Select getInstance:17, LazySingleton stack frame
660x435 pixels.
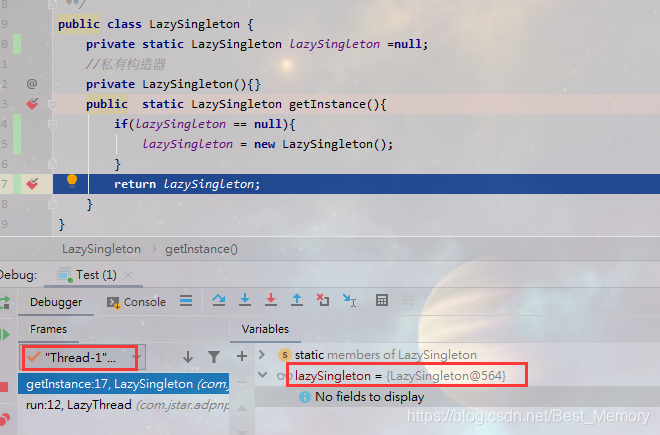123,384
